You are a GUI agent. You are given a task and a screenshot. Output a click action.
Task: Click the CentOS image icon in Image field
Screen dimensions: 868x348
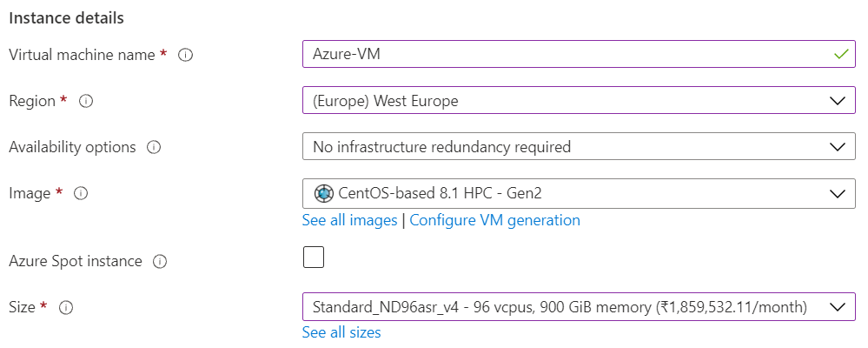(323, 193)
